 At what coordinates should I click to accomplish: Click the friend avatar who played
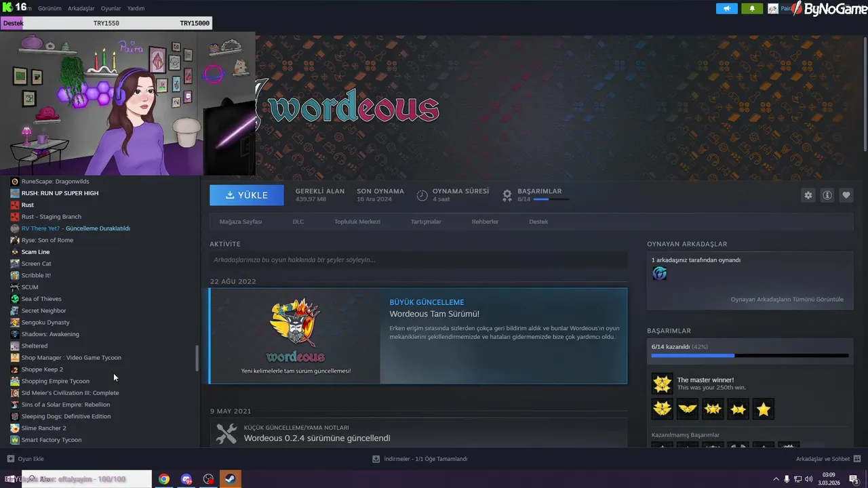click(660, 273)
